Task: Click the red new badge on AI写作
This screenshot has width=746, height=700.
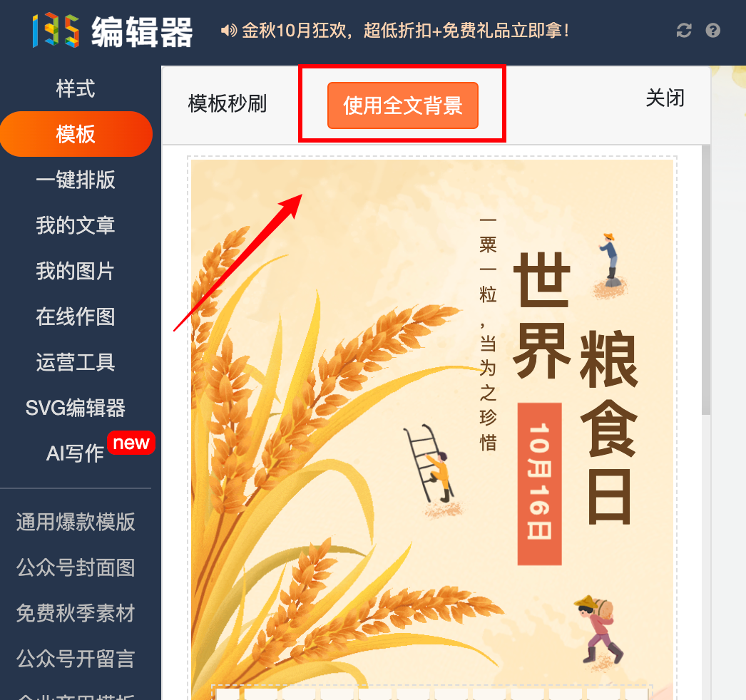Action: pos(131,443)
